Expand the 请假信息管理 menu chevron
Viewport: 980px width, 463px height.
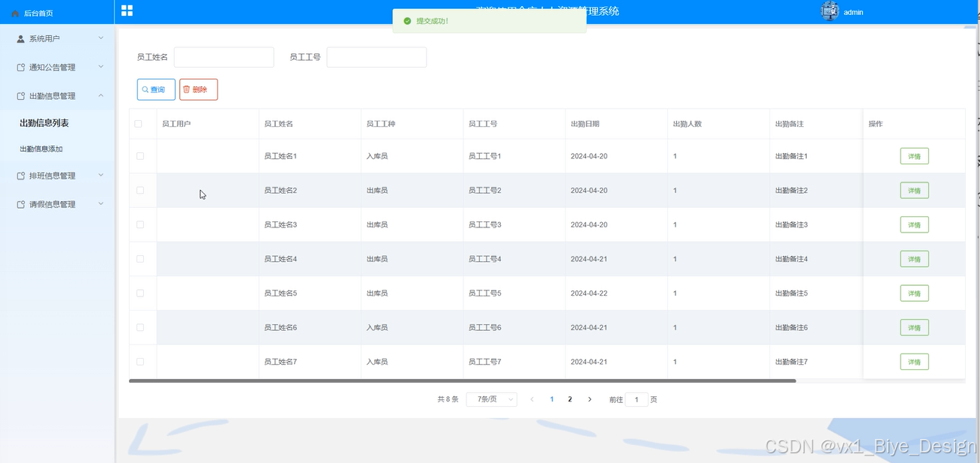(101, 203)
